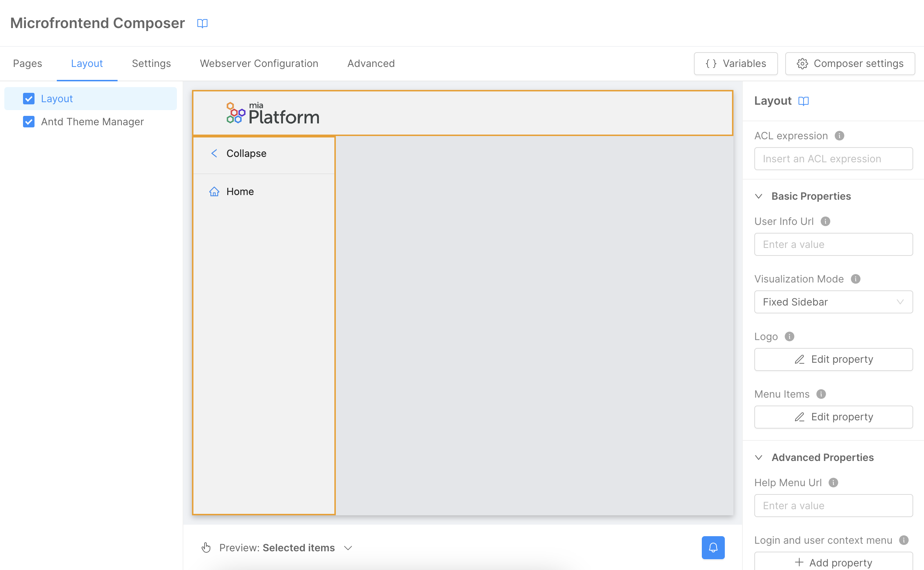Click the hand icon beside Preview
This screenshot has width=924, height=570.
(x=206, y=547)
